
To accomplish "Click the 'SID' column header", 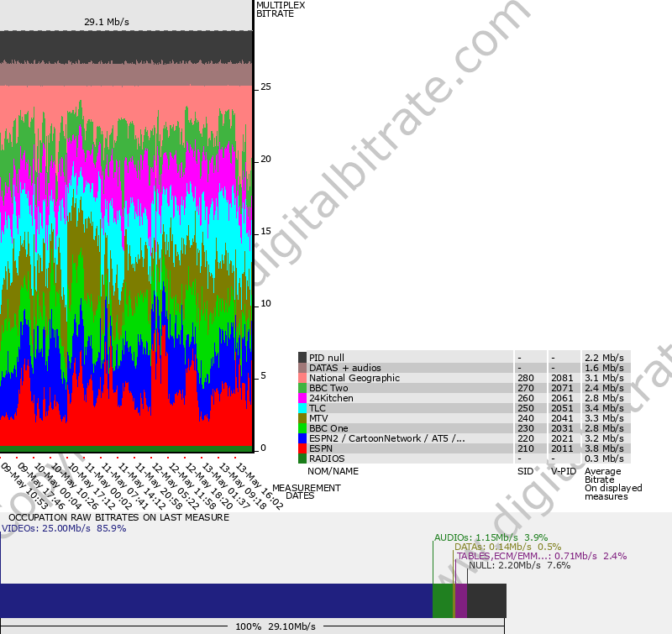I will click(525, 471).
